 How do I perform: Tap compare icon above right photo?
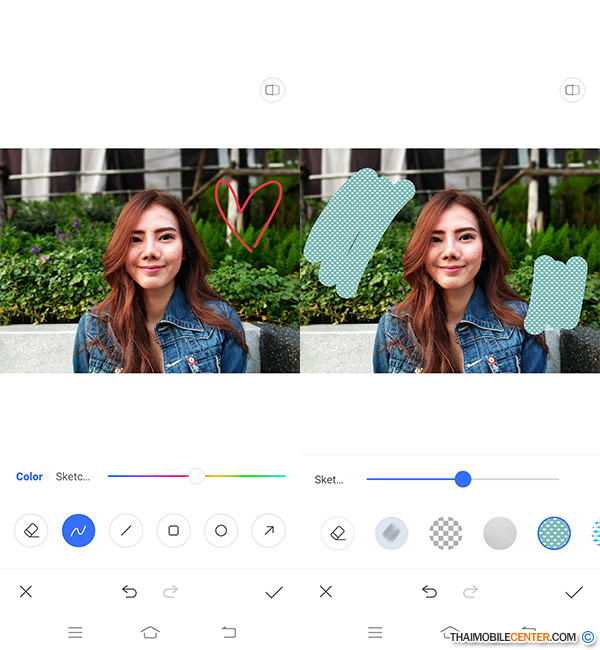click(572, 90)
